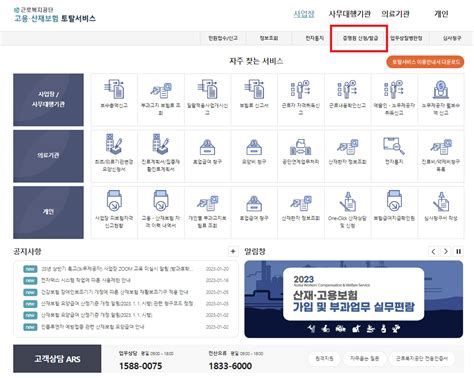Open the 심사청구 submenu
Screen dimensions: 474x378
coord(452,38)
